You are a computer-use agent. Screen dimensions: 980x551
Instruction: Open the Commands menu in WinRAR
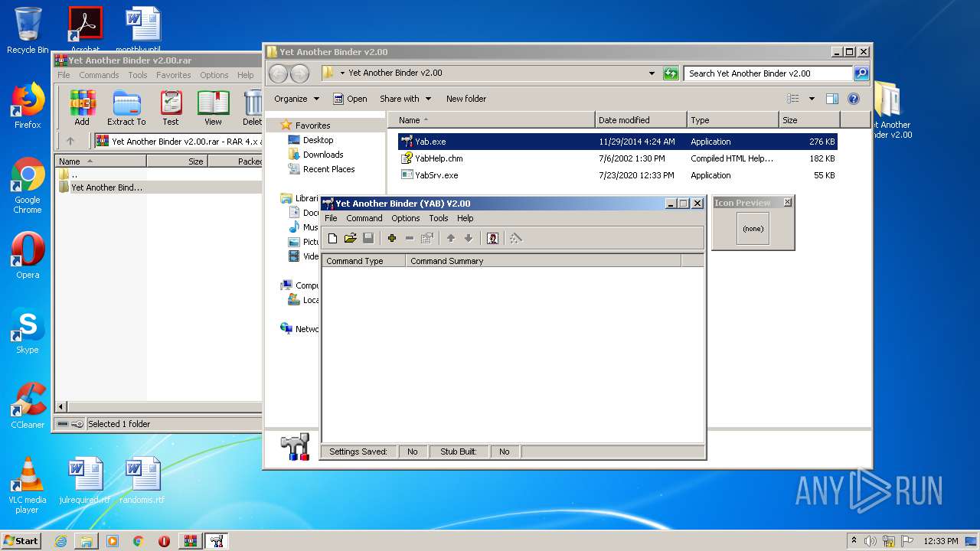coord(99,75)
